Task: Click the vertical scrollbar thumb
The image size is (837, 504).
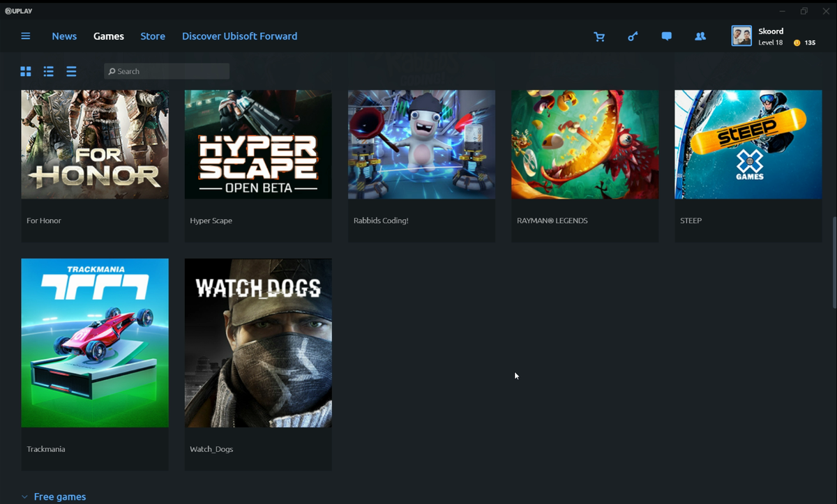Action: point(834,263)
